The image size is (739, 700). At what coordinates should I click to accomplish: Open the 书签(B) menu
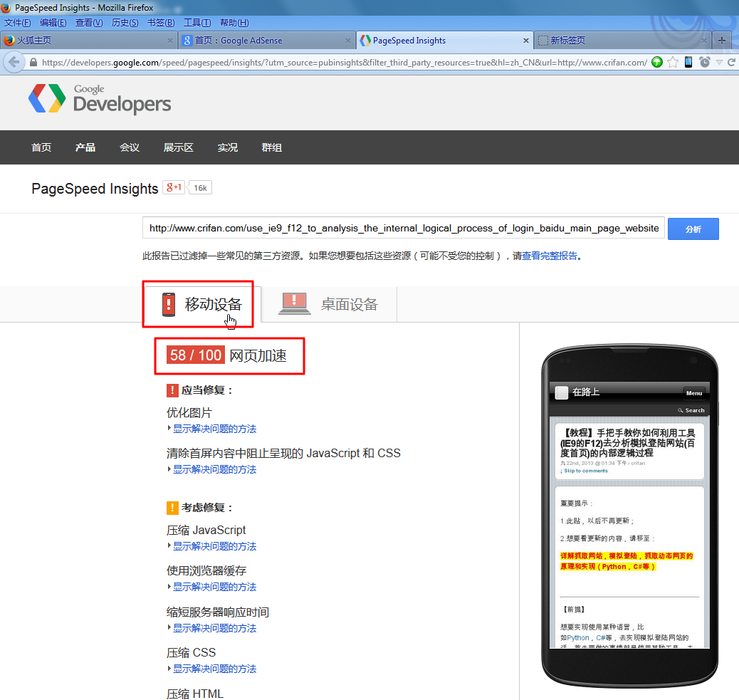pos(161,23)
